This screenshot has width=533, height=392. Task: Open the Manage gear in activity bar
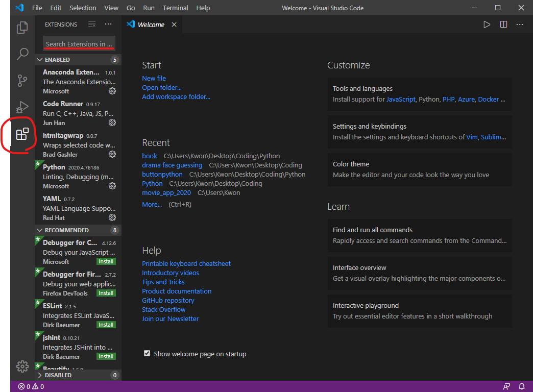tap(22, 366)
